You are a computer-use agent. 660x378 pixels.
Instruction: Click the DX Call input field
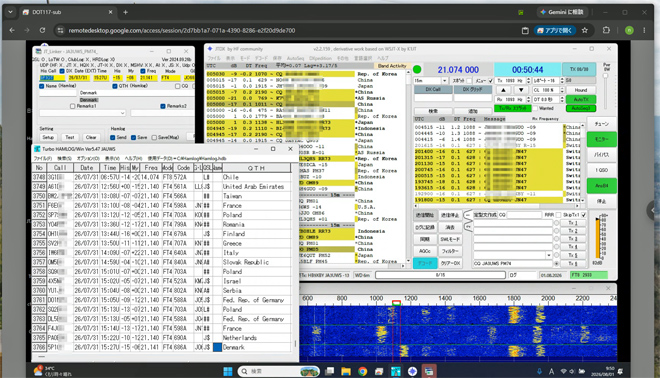tap(433, 98)
